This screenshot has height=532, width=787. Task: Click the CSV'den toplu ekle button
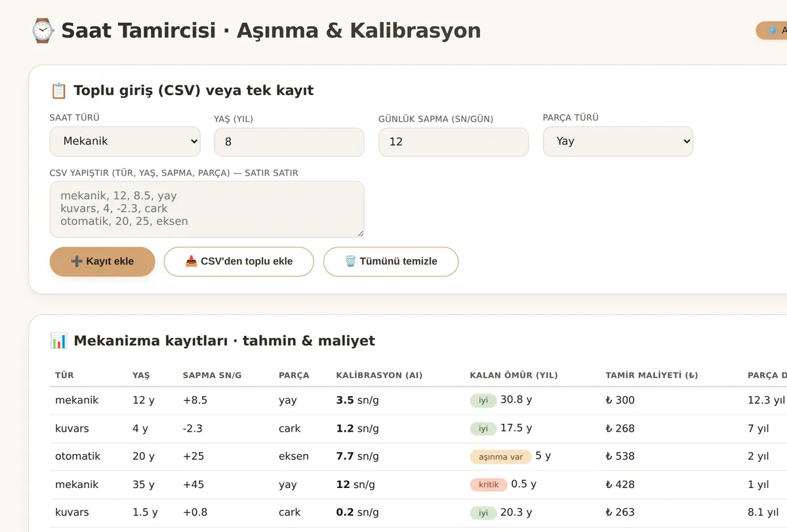coord(239,262)
